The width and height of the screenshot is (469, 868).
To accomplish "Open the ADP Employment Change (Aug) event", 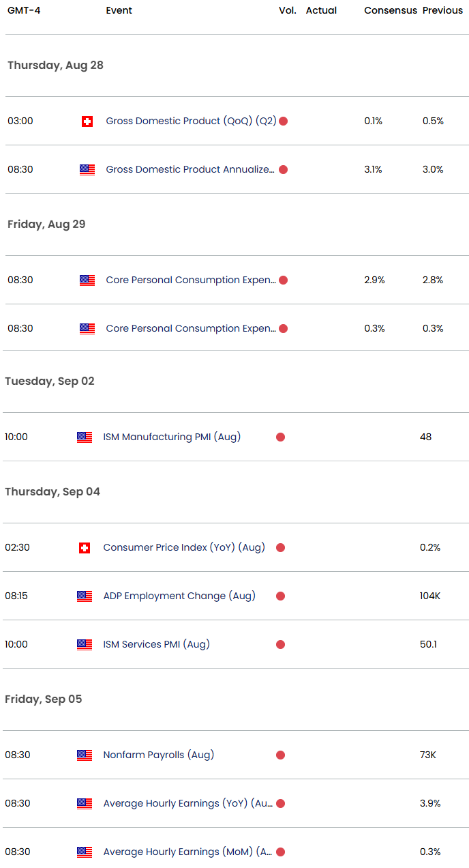I will [x=179, y=596].
